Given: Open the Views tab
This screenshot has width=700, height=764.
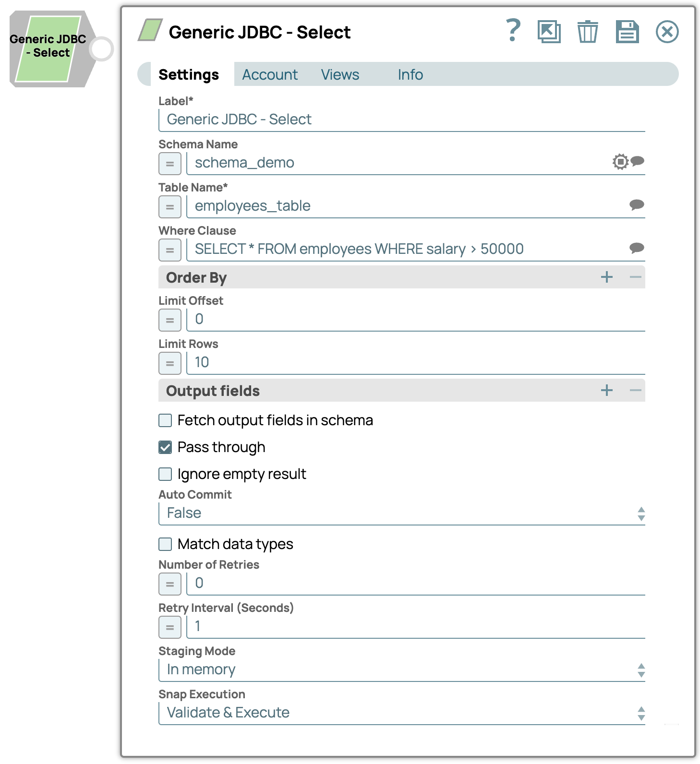Looking at the screenshot, I should point(340,75).
